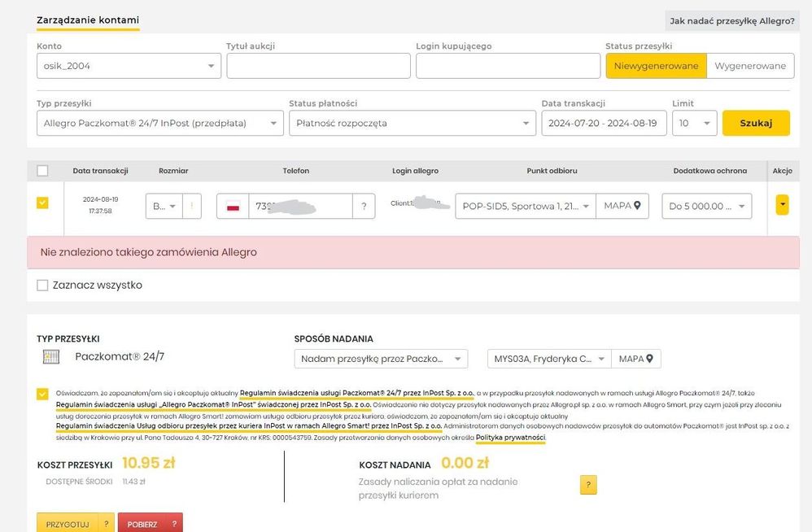Image resolution: width=812 pixels, height=532 pixels.
Task: Open map for the POP-SID5 pickup point
Action: (x=622, y=206)
